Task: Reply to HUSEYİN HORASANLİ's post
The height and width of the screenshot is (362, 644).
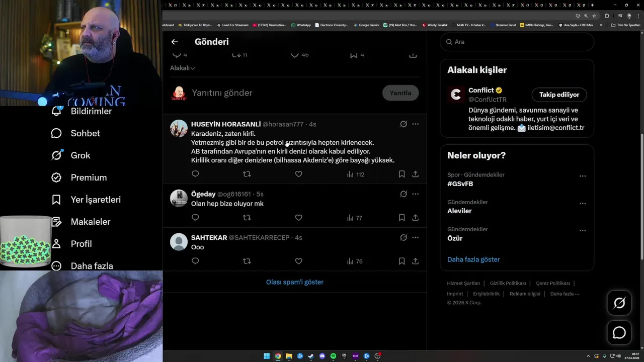Action: point(196,174)
